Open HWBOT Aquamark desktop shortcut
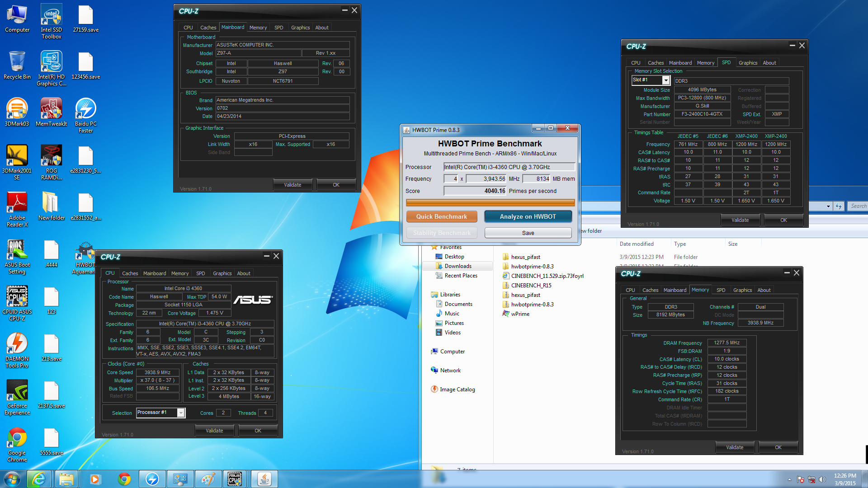 (85, 258)
